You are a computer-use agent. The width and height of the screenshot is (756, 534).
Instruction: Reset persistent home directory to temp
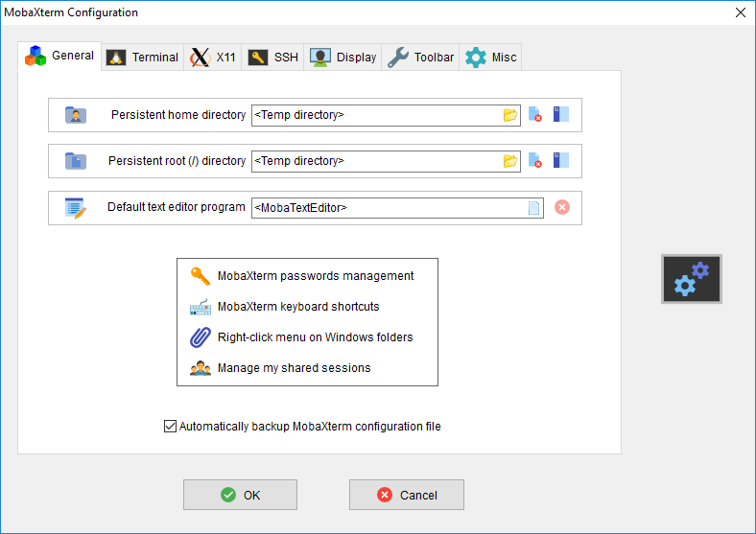535,115
